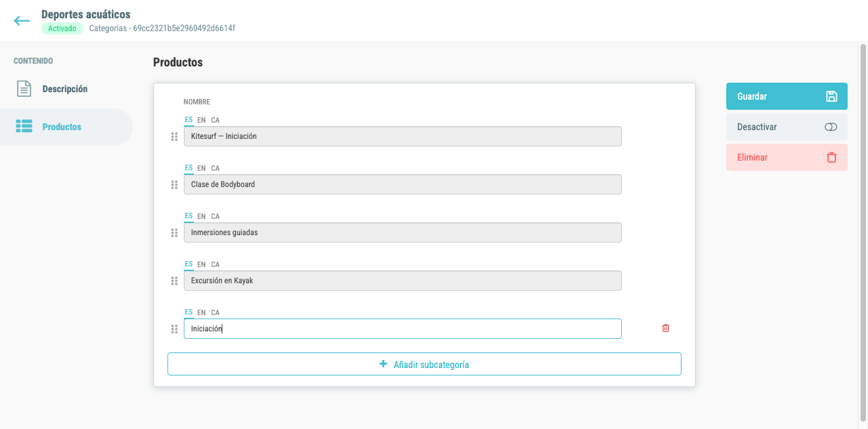Click the drag handle beside Excursión en Kayak
The height and width of the screenshot is (429, 868).
174,281
